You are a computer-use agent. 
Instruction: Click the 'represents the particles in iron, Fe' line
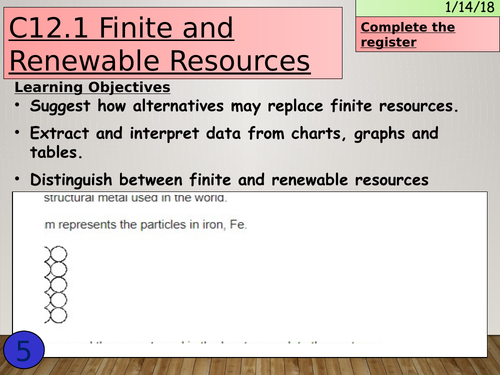coord(146,225)
